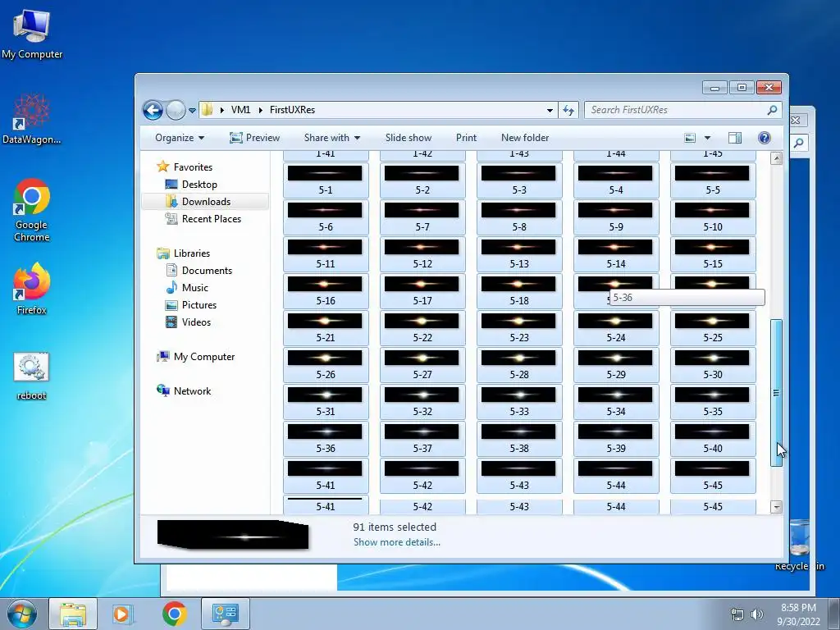Viewport: 840px width, 630px height.
Task: Select Downloads under Favorites
Action: (199, 202)
